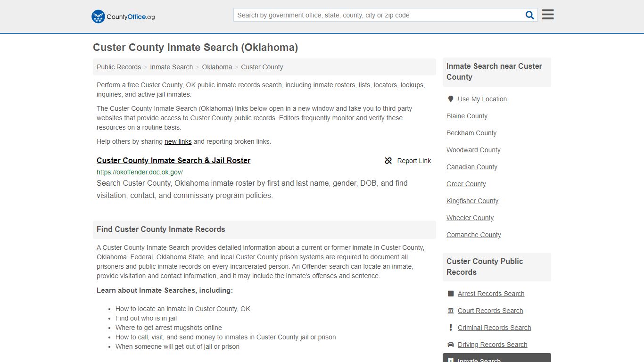Click the new links hyperlink
The image size is (644, 362).
click(178, 141)
